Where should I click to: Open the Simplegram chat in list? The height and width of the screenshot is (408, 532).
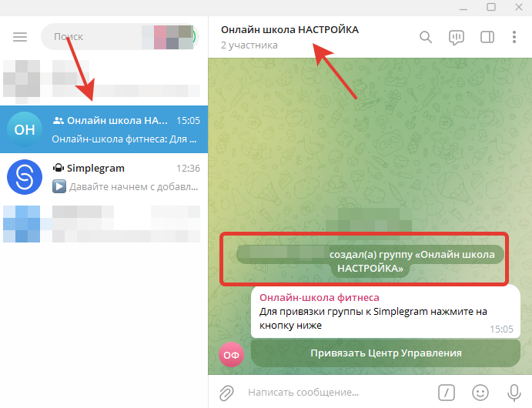(x=104, y=177)
